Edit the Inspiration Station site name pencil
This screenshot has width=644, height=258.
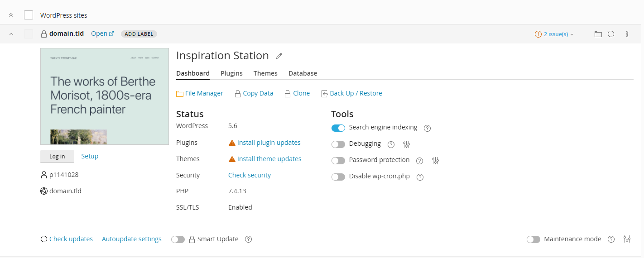279,57
